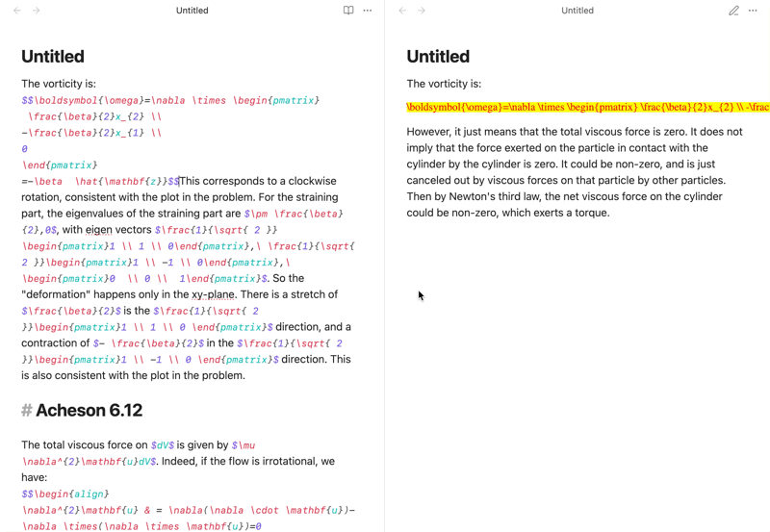
Task: Go forward in the left pane
Action: click(37, 11)
